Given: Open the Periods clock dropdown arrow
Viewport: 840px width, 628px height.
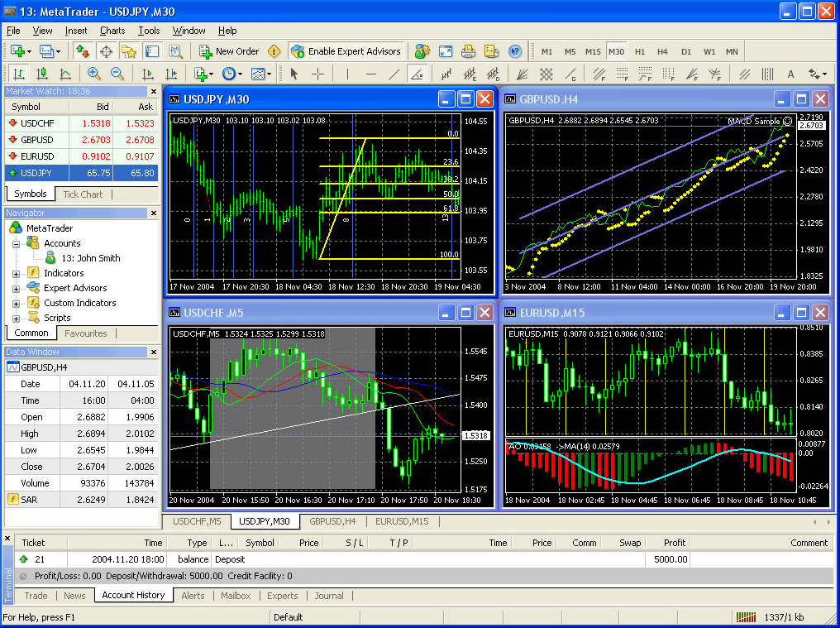Looking at the screenshot, I should coord(240,74).
